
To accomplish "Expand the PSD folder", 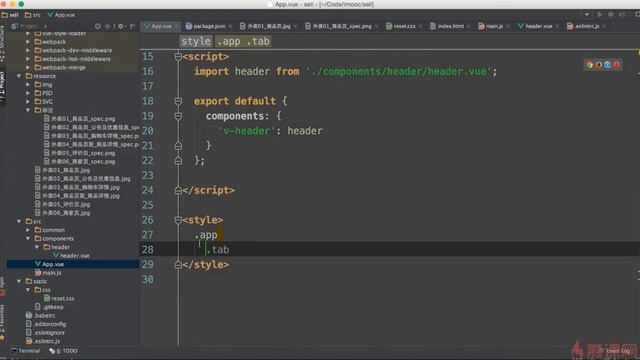I will coord(28,93).
